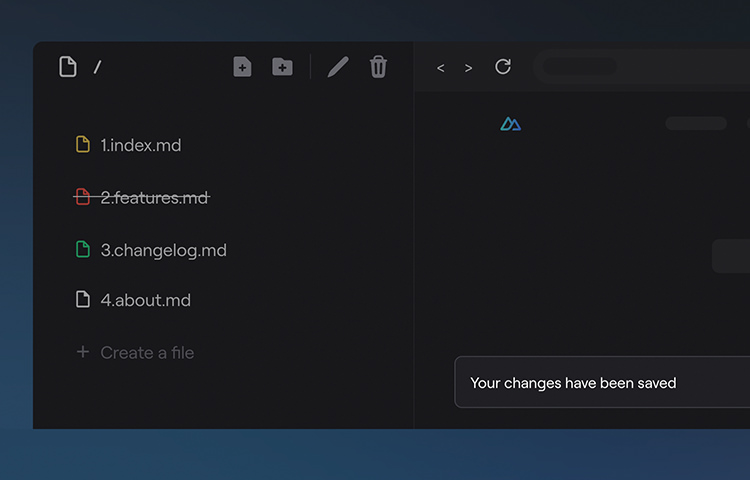Image resolution: width=750 pixels, height=480 pixels.
Task: Click the yellow icon of 1.index.md
Action: [83, 144]
